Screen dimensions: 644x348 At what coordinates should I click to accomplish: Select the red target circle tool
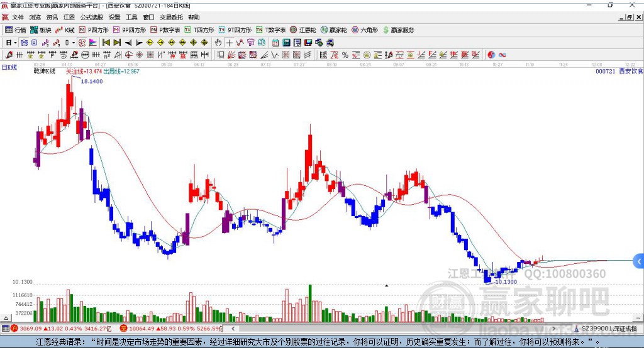[x=128, y=55]
